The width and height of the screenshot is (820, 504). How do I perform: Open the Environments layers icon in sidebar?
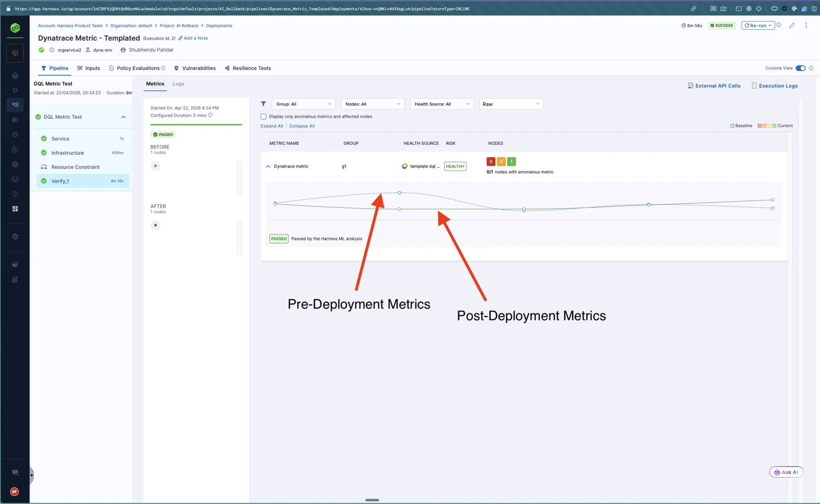point(15,179)
